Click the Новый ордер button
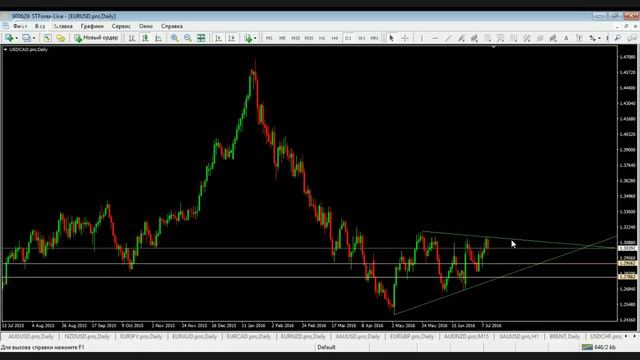640x360 pixels. click(x=96, y=38)
